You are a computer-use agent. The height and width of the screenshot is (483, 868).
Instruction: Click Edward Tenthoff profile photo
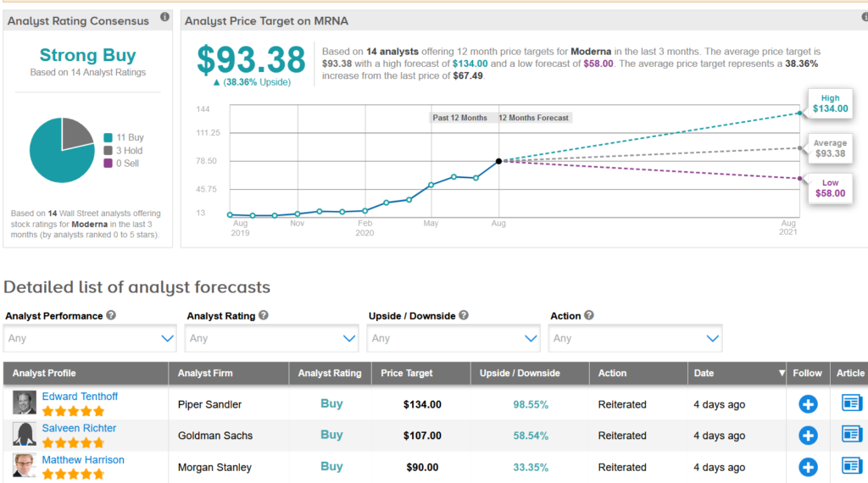coord(25,402)
